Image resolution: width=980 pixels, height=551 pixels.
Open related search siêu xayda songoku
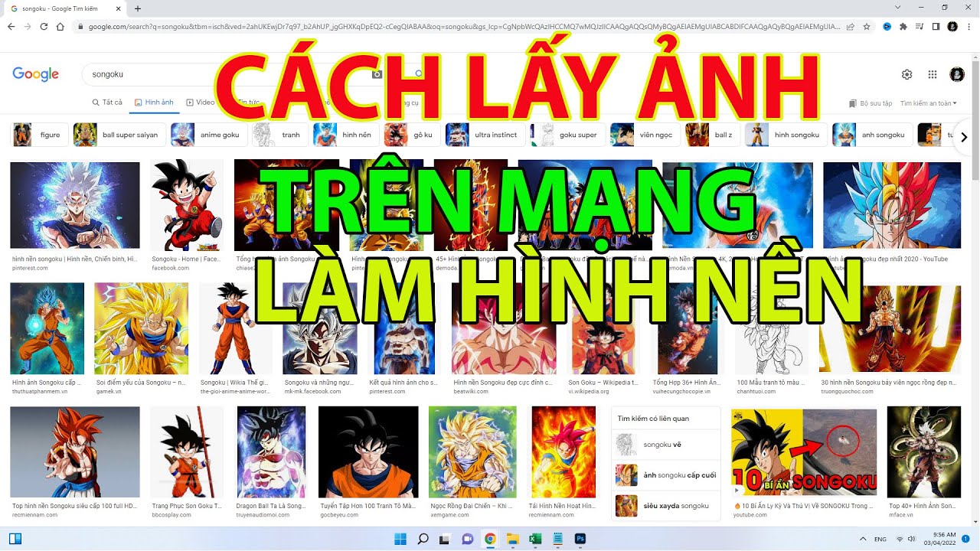click(666, 506)
